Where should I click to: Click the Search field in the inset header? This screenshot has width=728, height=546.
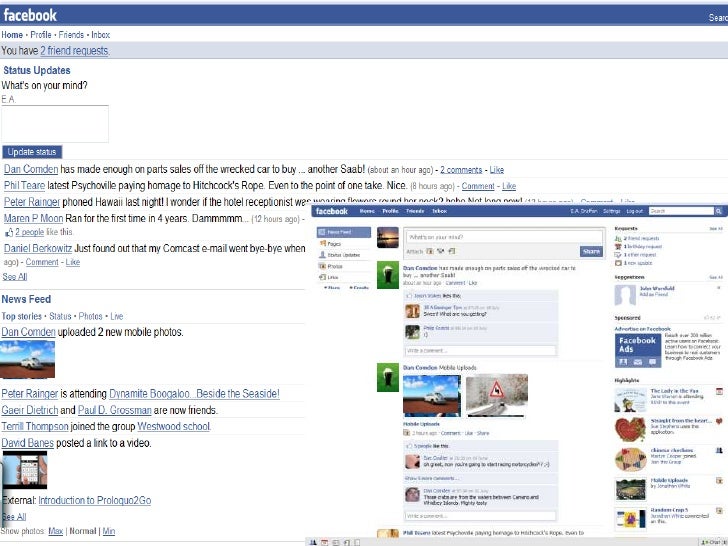point(681,211)
